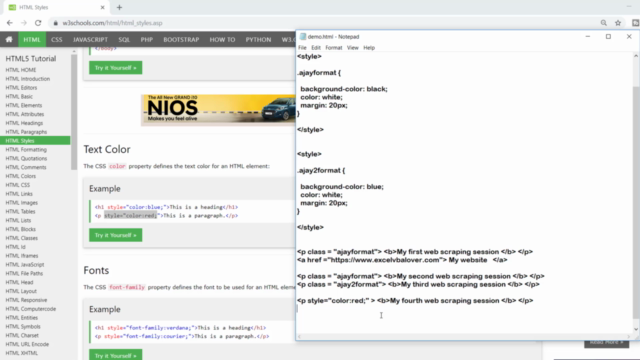The height and width of the screenshot is (360, 640).
Task: Open HTML Colors in the sidebar
Action: (x=21, y=176)
